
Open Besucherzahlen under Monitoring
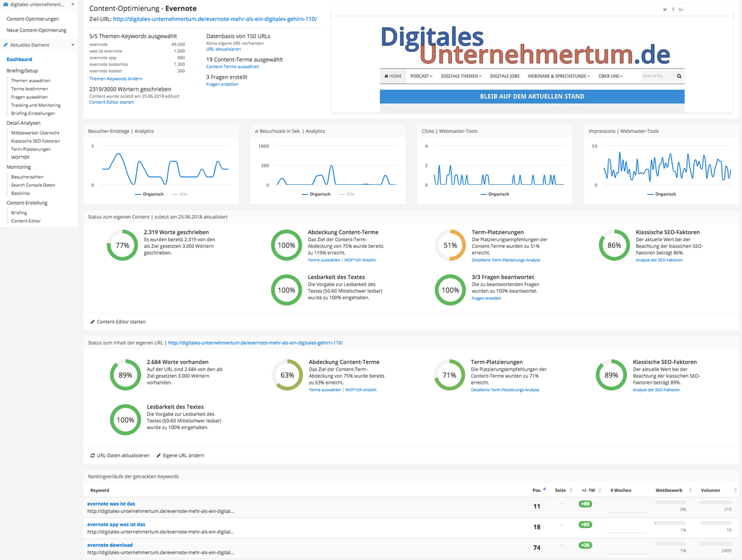[x=27, y=177]
